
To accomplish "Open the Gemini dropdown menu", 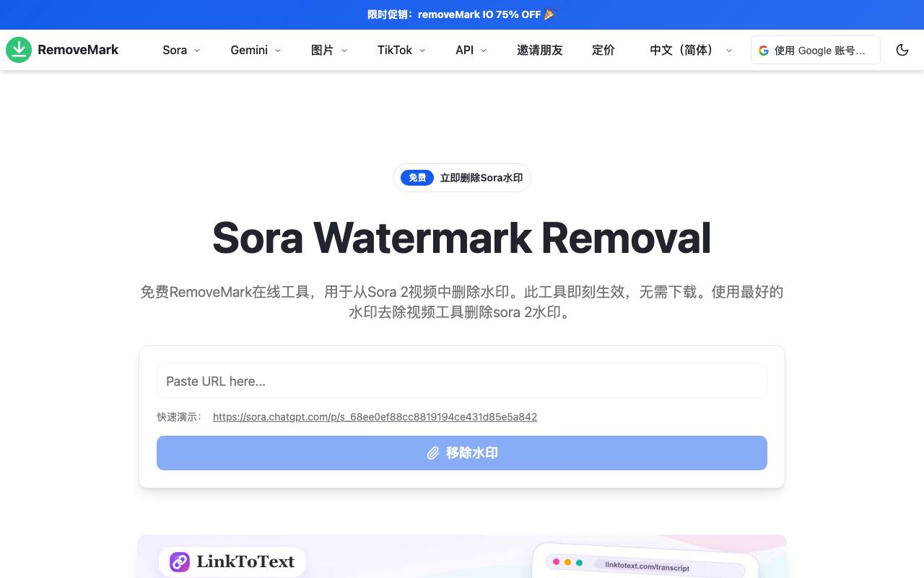I will (x=256, y=50).
